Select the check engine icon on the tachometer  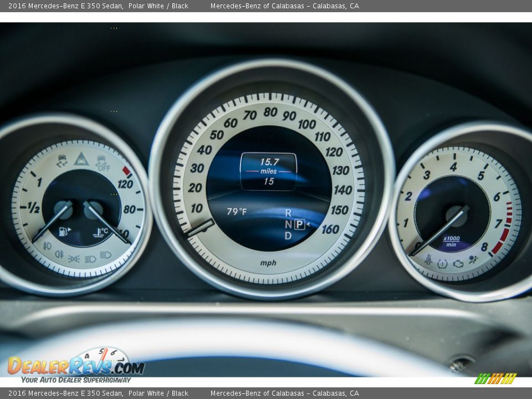(458, 264)
